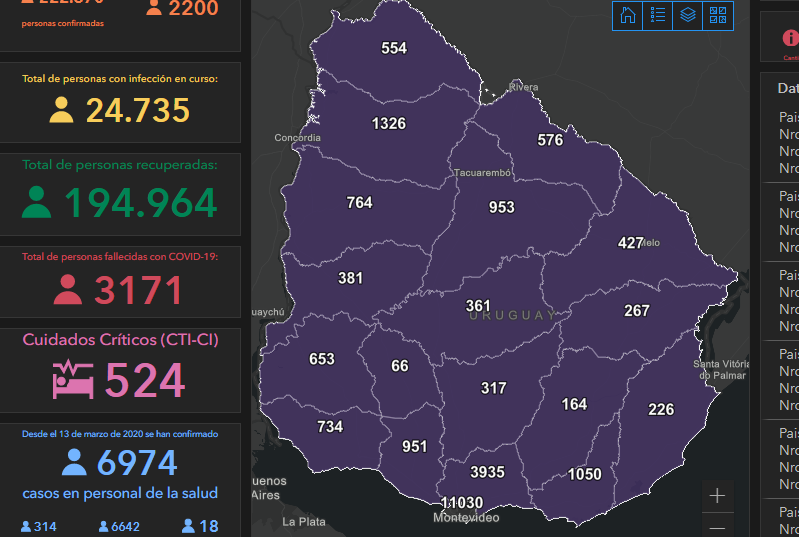Click the La Plata city label
Viewport: 799px width, 537px height.
pos(304,522)
